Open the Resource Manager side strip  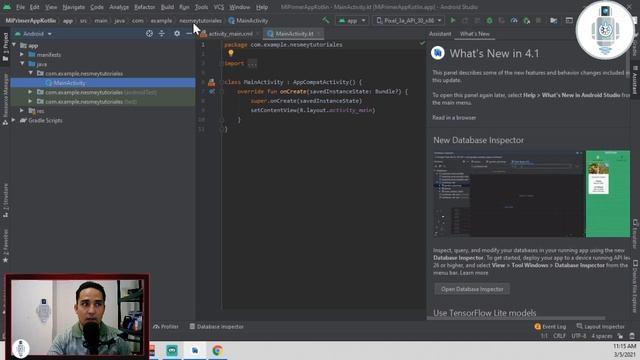5,99
